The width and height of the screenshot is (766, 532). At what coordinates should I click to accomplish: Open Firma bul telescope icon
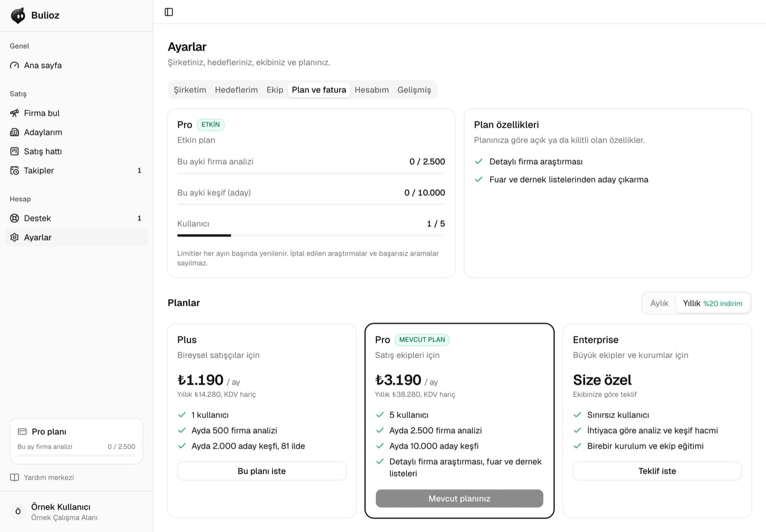[14, 113]
